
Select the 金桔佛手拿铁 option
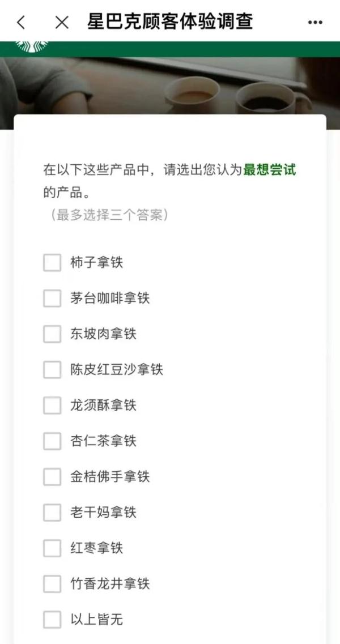[x=52, y=477]
